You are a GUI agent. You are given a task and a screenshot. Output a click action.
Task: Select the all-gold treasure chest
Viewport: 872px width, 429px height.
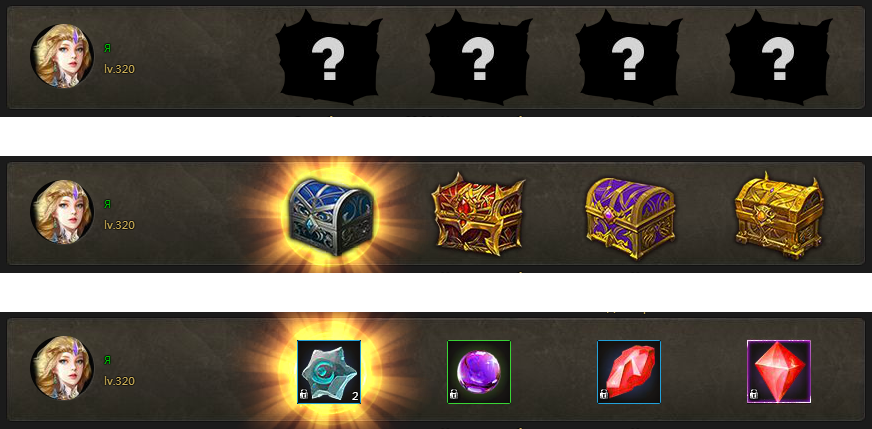[779, 216]
